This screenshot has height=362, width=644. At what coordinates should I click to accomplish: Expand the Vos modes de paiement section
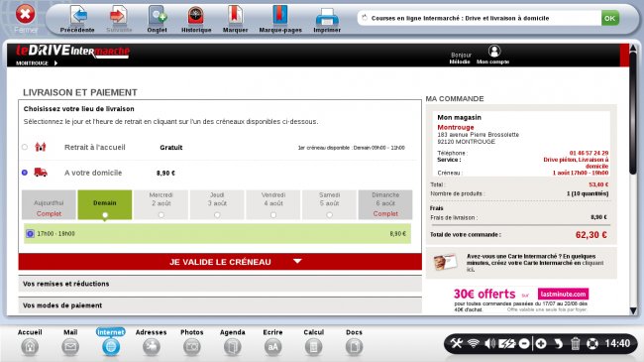[220, 305]
